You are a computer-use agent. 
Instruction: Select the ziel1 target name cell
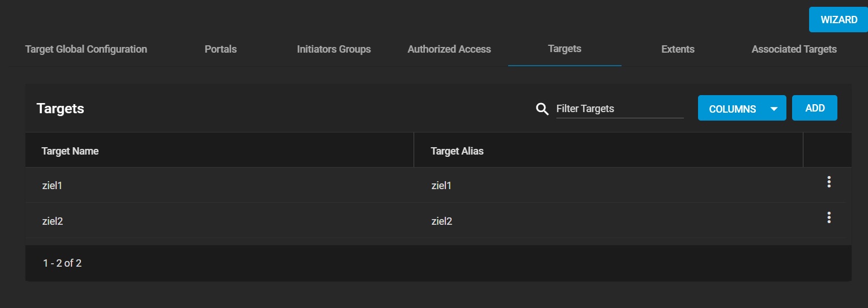(52, 186)
